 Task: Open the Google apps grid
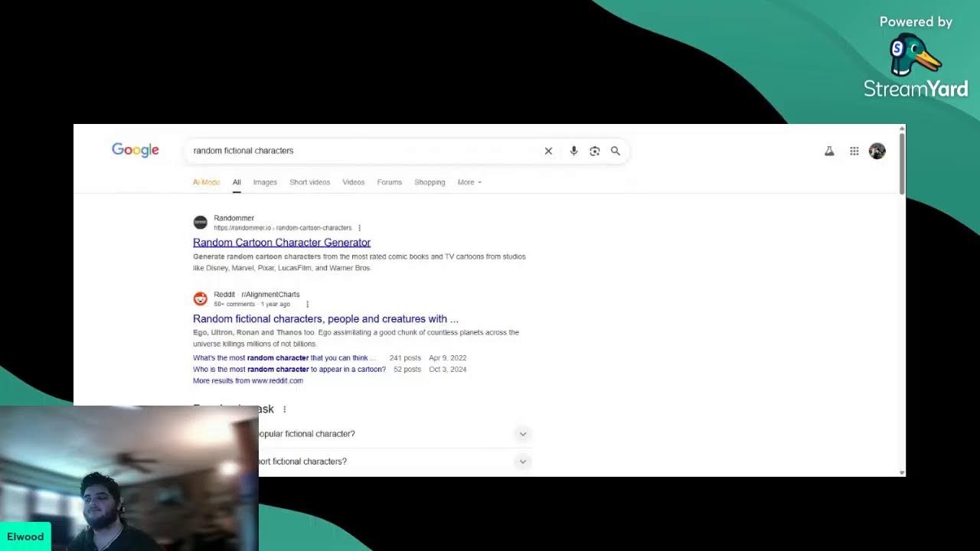point(854,152)
